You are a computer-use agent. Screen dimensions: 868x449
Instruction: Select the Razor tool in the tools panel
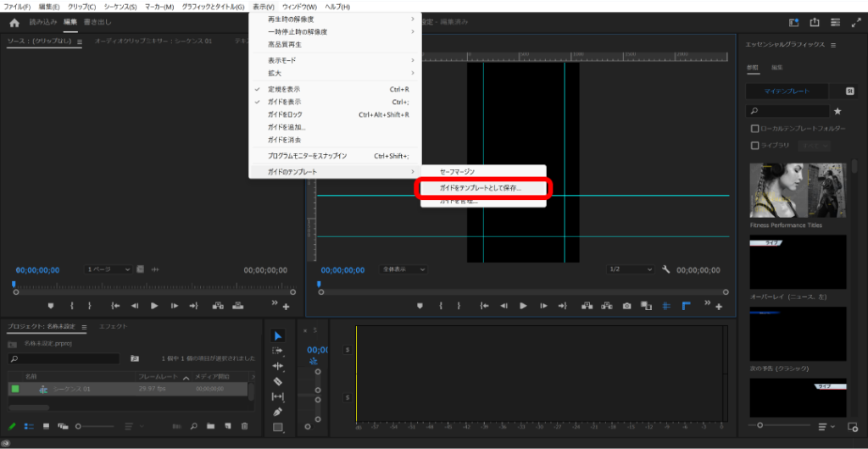278,381
